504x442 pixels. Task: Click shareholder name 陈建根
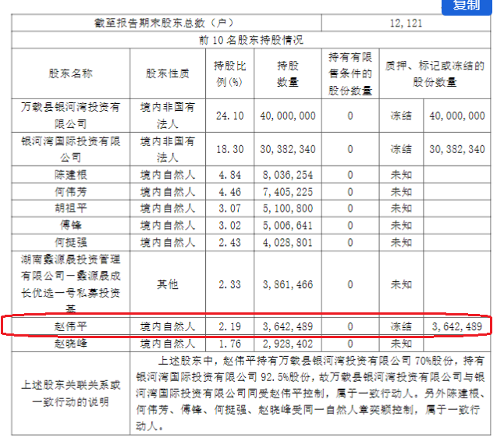coord(70,173)
